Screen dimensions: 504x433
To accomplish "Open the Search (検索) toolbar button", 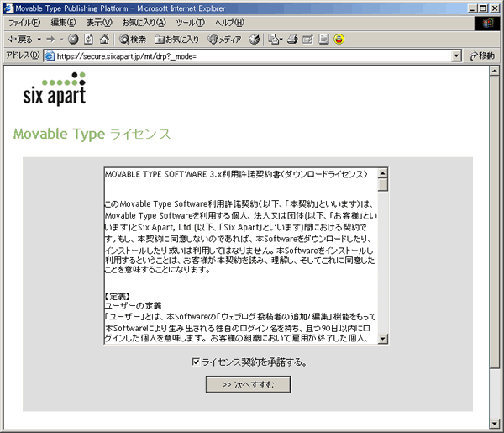I will (x=133, y=39).
